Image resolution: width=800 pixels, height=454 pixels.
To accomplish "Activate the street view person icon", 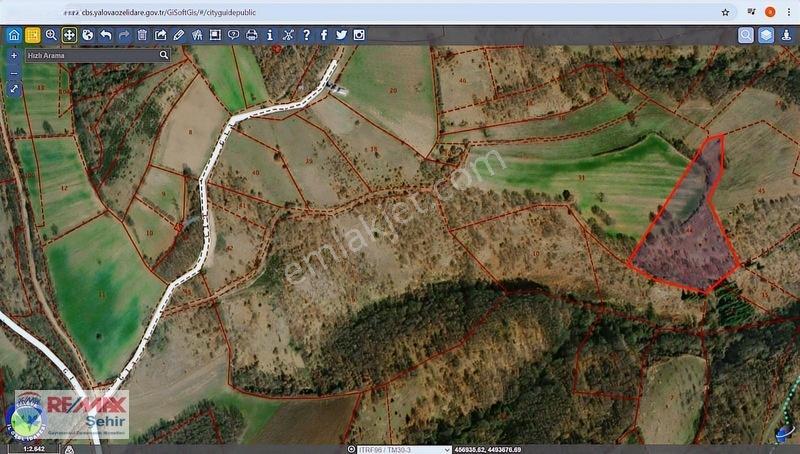I will pyautogui.click(x=786, y=35).
